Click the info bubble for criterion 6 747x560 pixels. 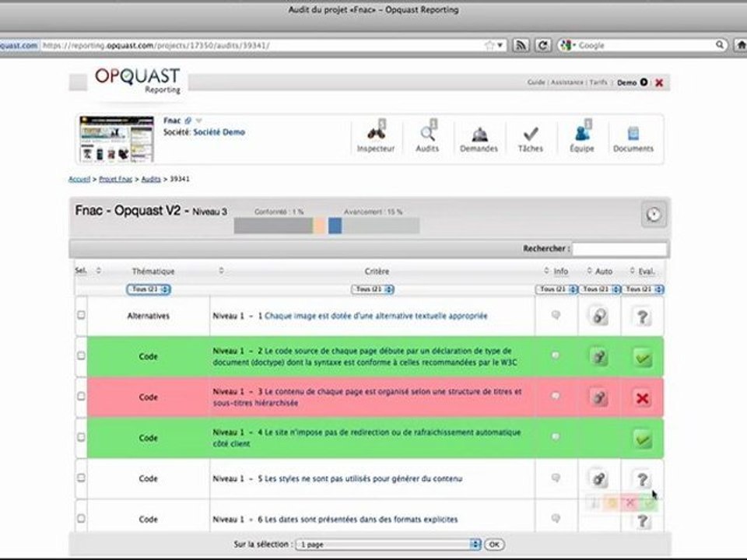tap(556, 518)
